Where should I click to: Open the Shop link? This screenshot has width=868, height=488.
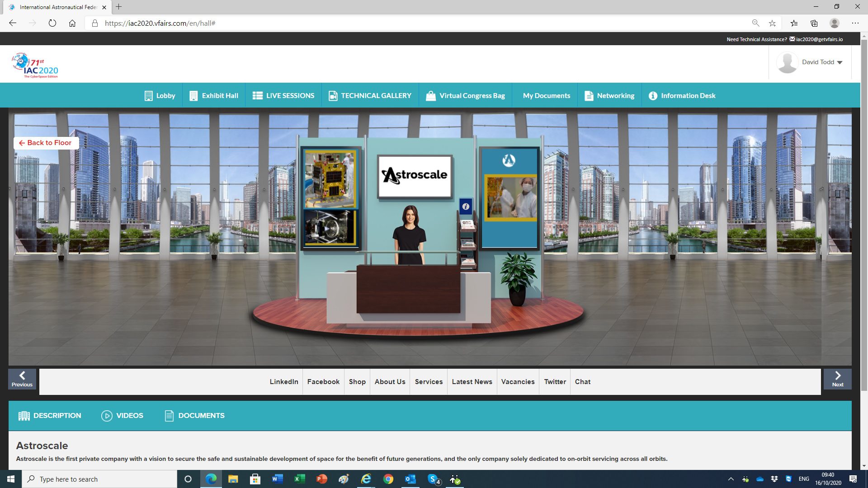[357, 382]
